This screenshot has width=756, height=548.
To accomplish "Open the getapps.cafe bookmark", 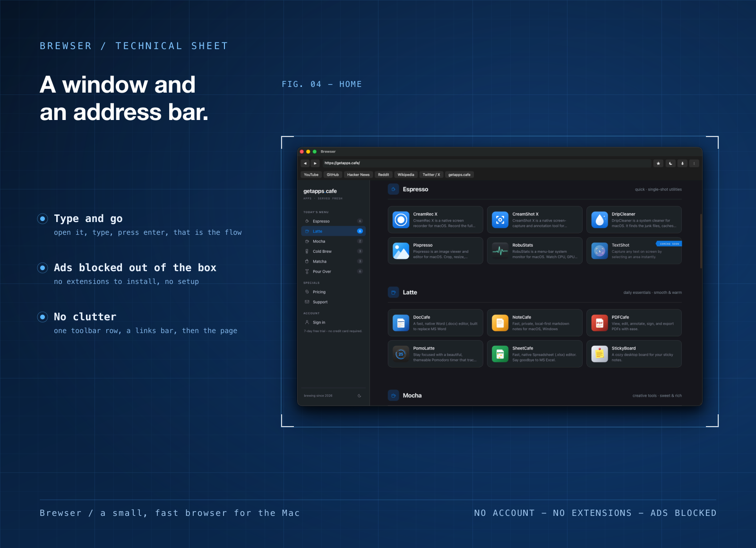I will click(459, 175).
